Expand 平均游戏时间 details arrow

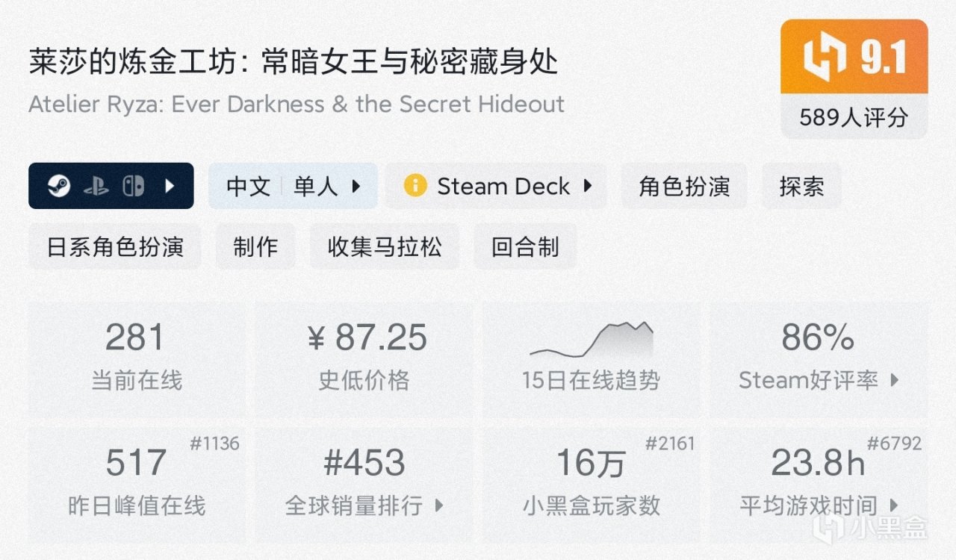(895, 505)
